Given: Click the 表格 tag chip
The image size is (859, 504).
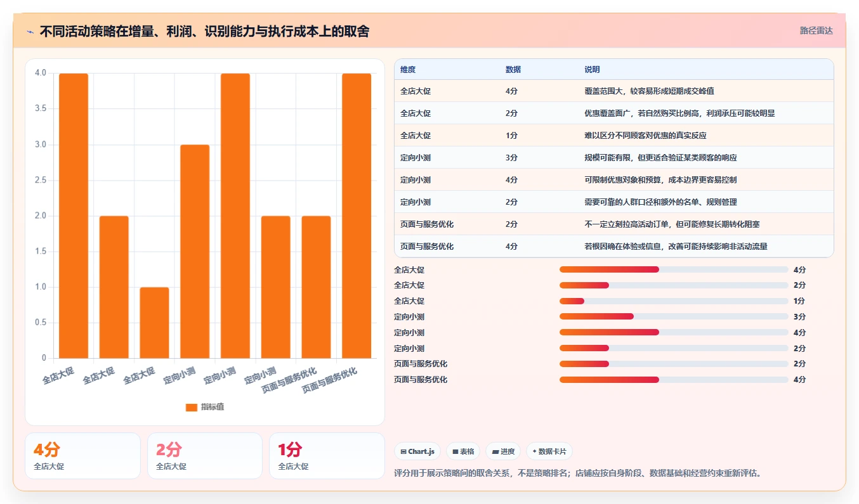Looking at the screenshot, I should pos(463,451).
